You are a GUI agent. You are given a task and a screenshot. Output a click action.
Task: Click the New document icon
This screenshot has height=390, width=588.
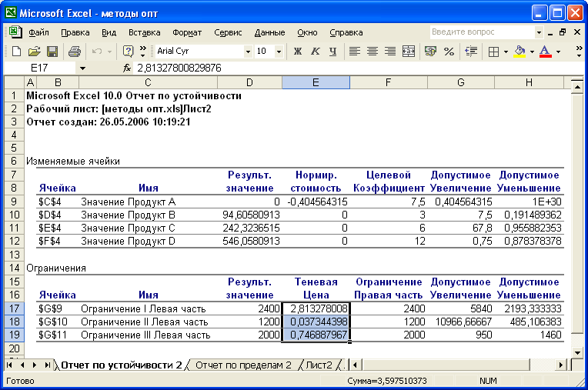tap(16, 52)
